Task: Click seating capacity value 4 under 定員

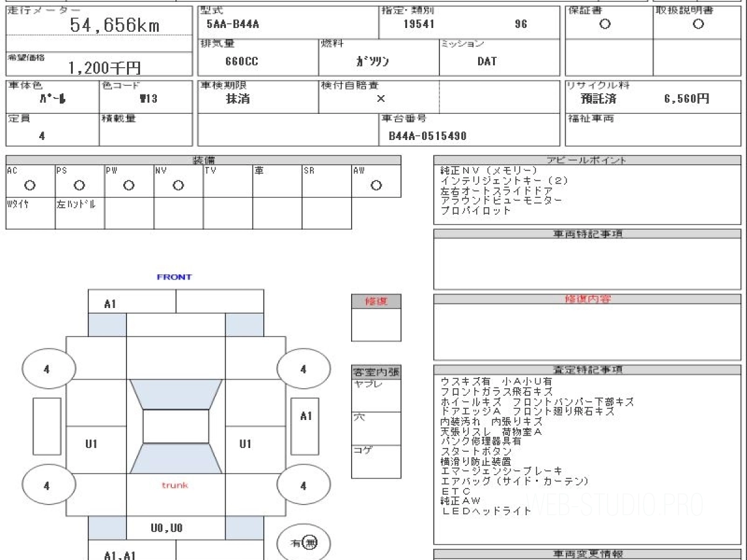Action: coord(42,136)
